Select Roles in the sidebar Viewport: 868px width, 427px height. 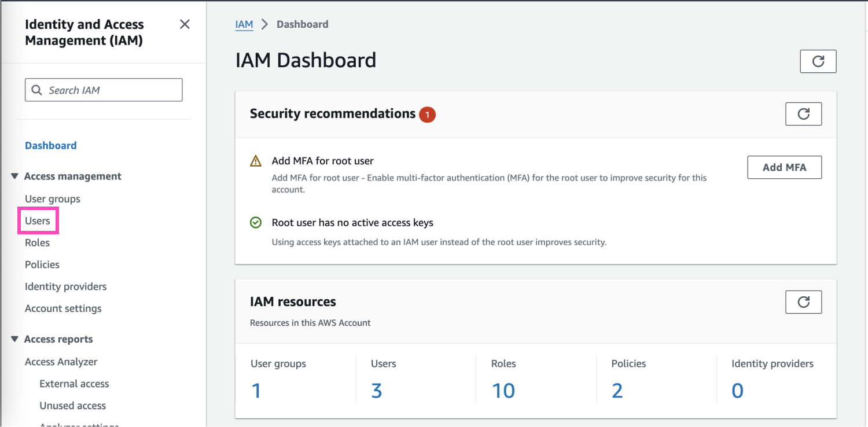coord(37,242)
